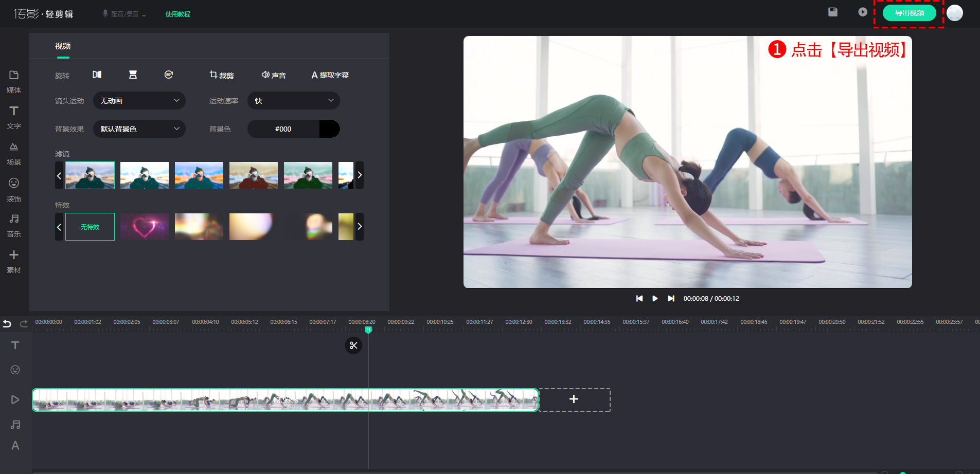Open the 媒体 media sidebar panel
980x474 pixels.
[x=14, y=82]
